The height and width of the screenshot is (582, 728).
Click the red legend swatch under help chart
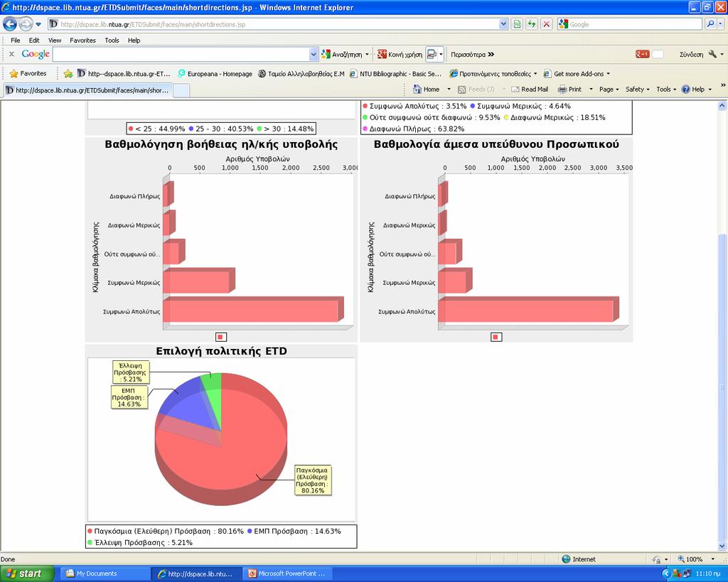(x=221, y=337)
